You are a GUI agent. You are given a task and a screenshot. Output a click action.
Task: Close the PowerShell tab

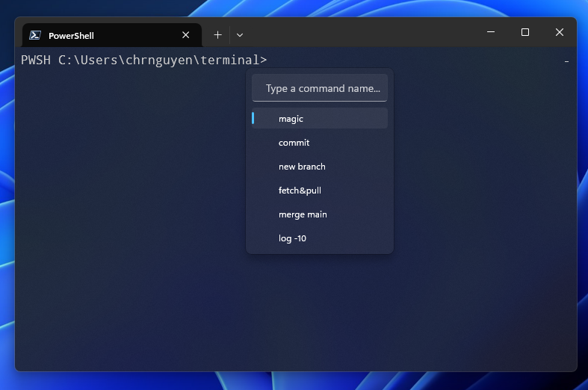185,35
